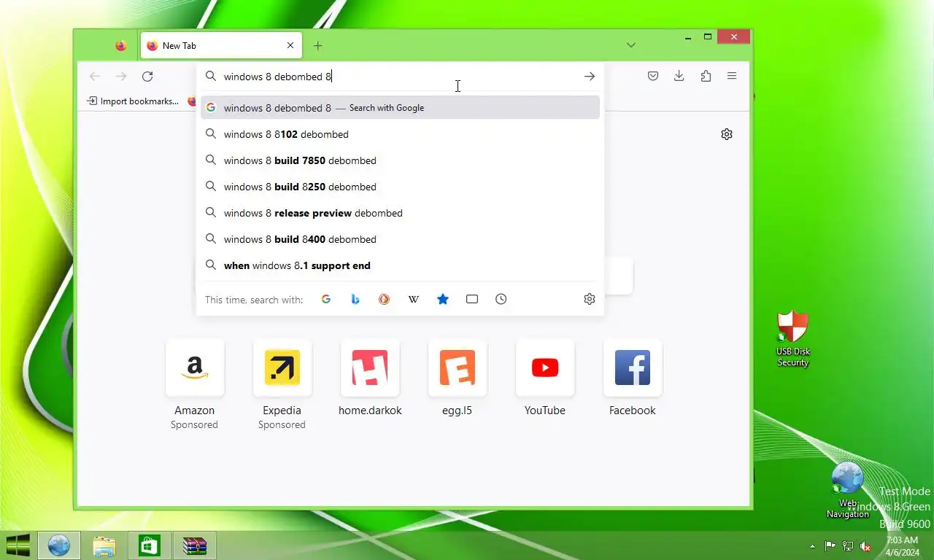Select the USB Disk Security desktop icon
Screen dimensions: 934x560
793,338
